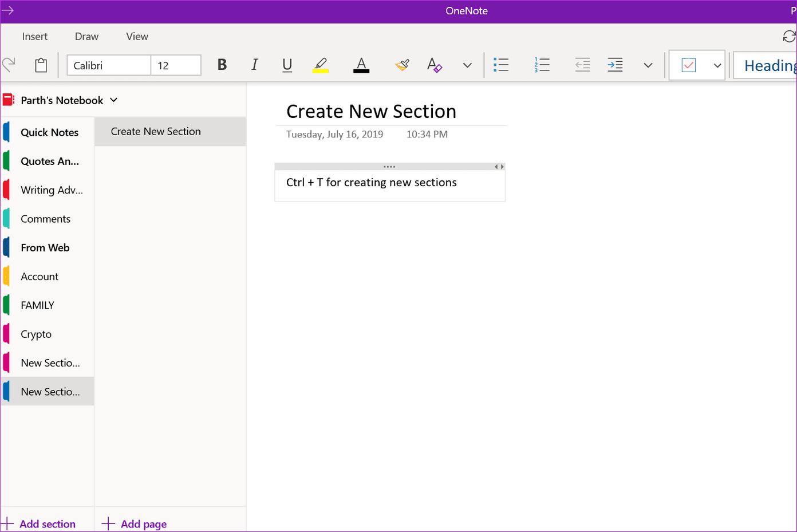Click the font size box showing 12
797x532 pixels.
[176, 65]
